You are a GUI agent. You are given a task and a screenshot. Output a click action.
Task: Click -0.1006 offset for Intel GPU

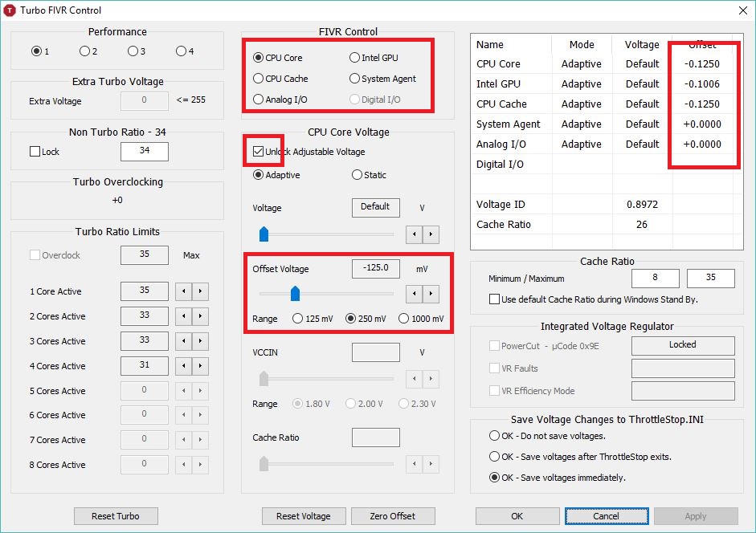click(702, 83)
